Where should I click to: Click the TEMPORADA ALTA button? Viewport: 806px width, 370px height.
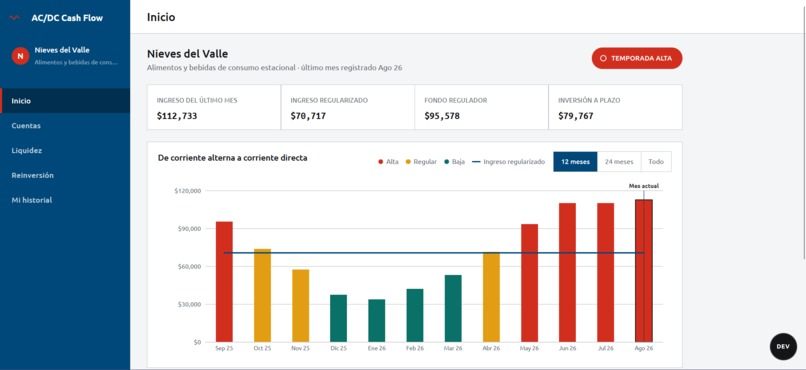637,58
